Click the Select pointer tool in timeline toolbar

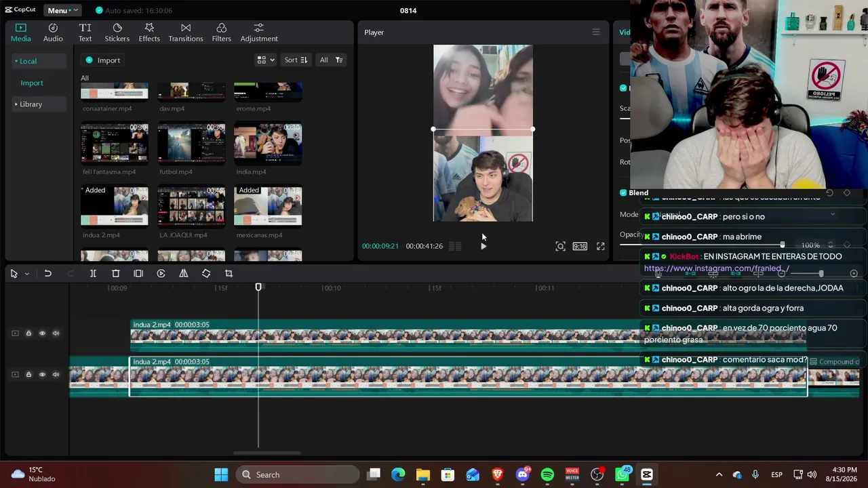(x=14, y=273)
